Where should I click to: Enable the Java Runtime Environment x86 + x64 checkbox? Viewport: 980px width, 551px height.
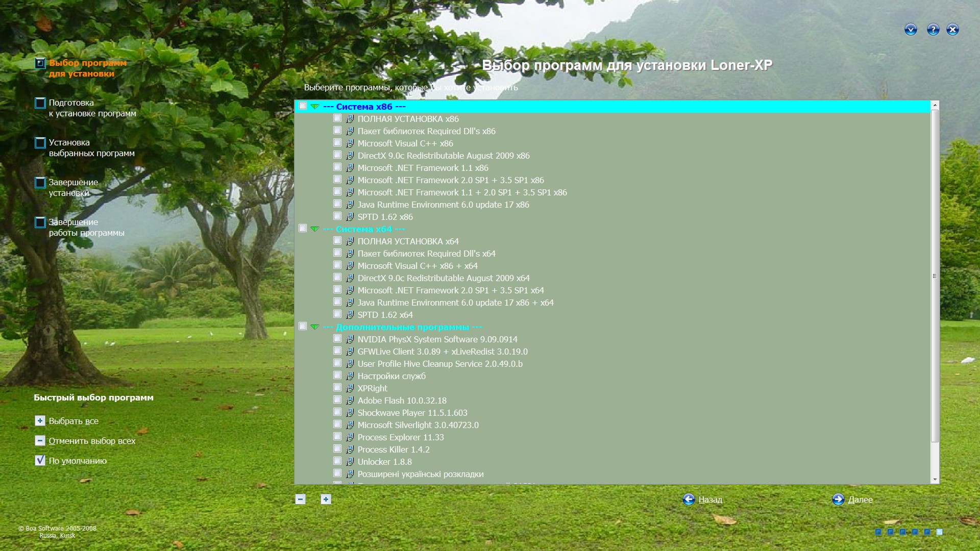(x=337, y=302)
